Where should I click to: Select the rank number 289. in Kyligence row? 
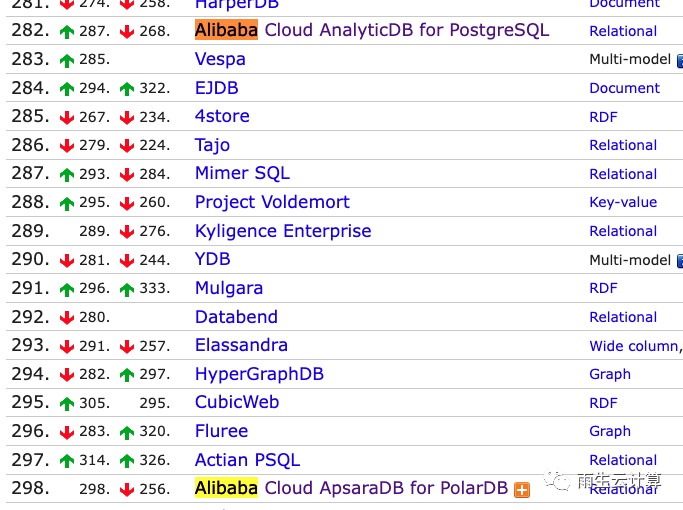(x=30, y=231)
